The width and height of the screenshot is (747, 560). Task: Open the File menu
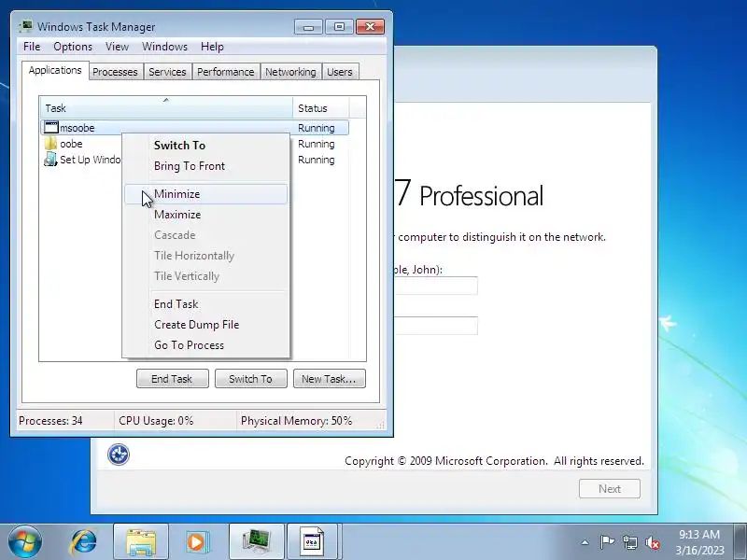[x=32, y=47]
